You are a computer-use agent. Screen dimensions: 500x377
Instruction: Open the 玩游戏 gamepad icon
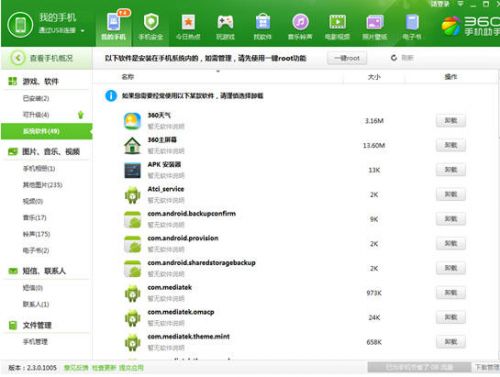point(225,27)
